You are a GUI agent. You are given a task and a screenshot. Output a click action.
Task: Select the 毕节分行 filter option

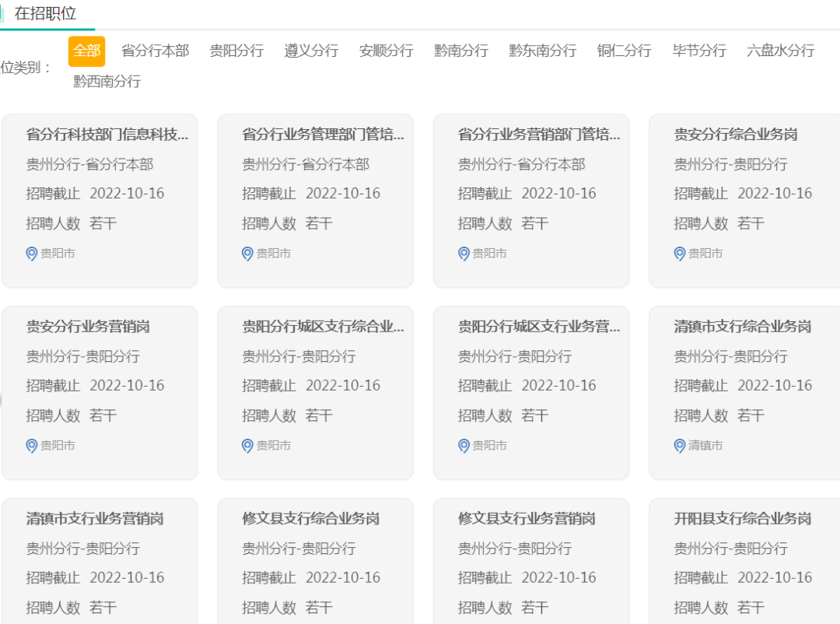tap(698, 51)
